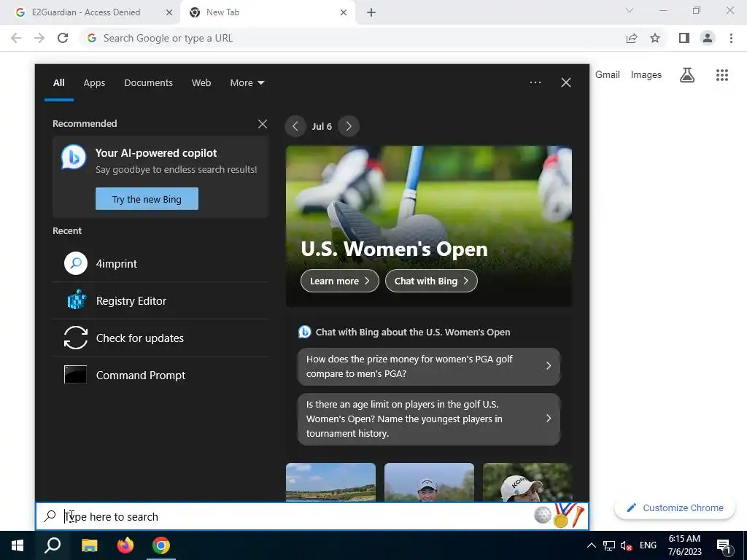Open search panel options ellipsis
747x560 pixels.
coord(535,82)
